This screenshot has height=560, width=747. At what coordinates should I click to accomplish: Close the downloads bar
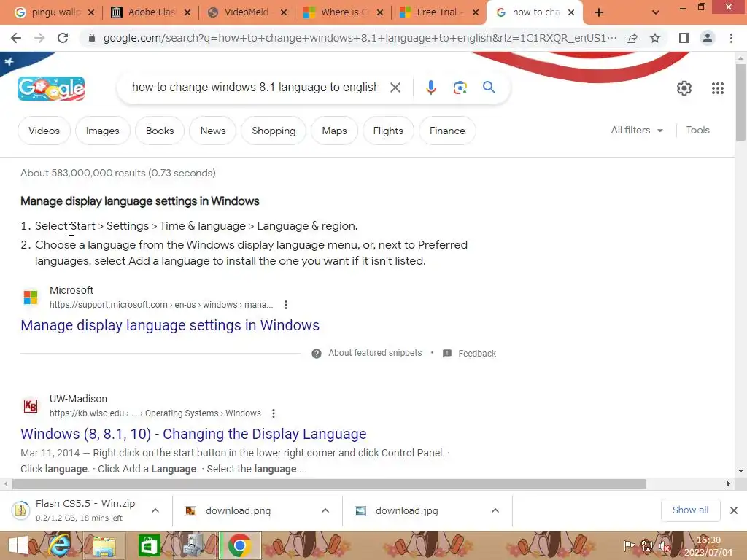tap(734, 510)
